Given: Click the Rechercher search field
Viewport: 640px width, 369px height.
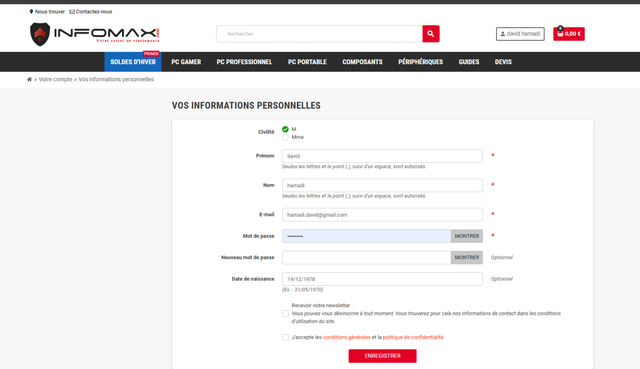Looking at the screenshot, I should (319, 34).
